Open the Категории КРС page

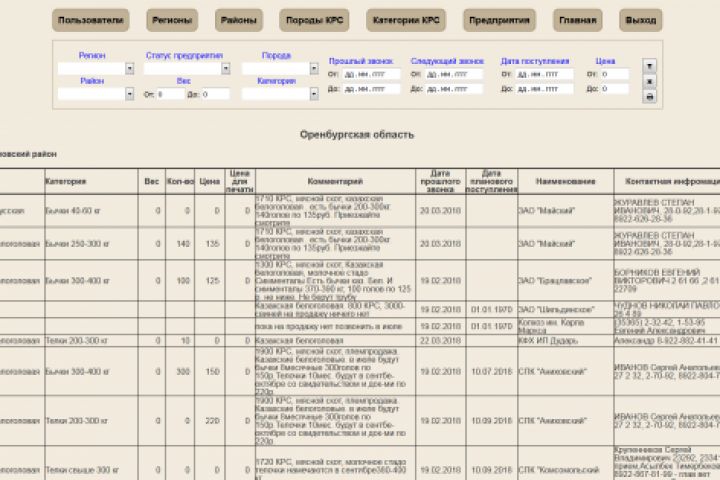pos(406,20)
